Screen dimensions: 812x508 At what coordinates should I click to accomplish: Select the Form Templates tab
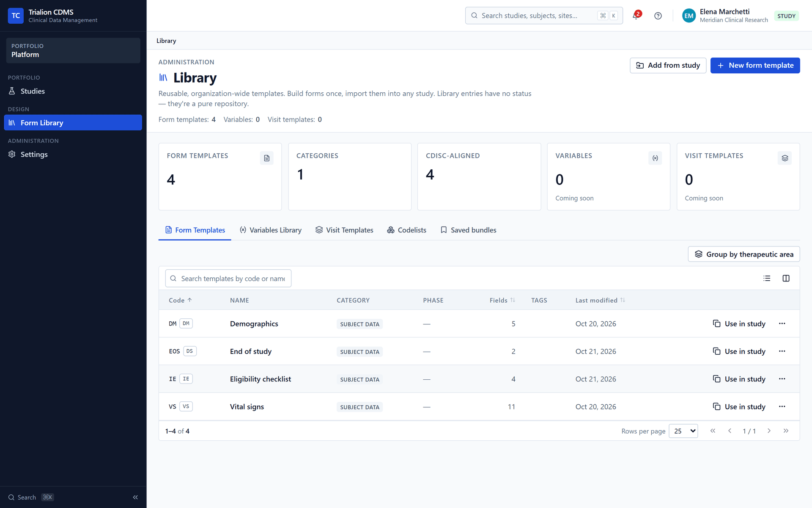(195, 230)
